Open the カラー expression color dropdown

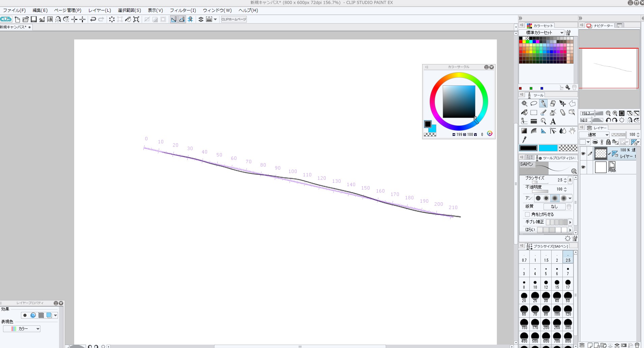pyautogui.click(x=22, y=329)
